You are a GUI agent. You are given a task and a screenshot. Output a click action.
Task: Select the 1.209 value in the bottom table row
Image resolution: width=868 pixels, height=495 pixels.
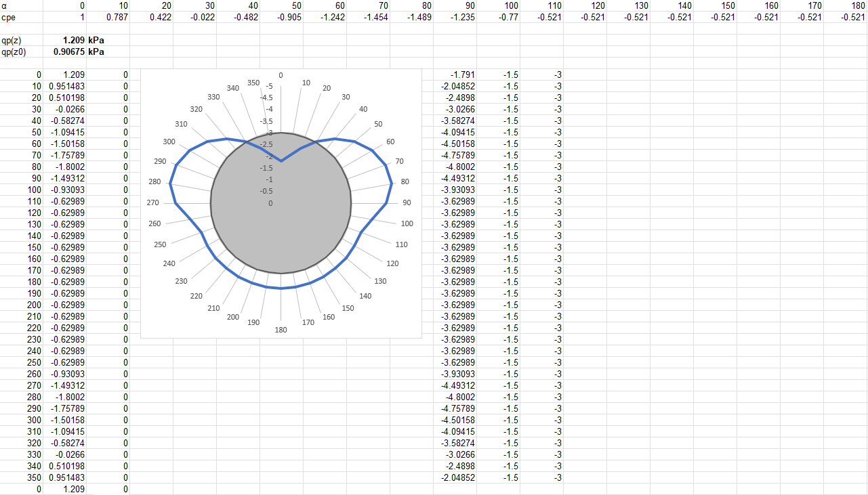(x=65, y=489)
